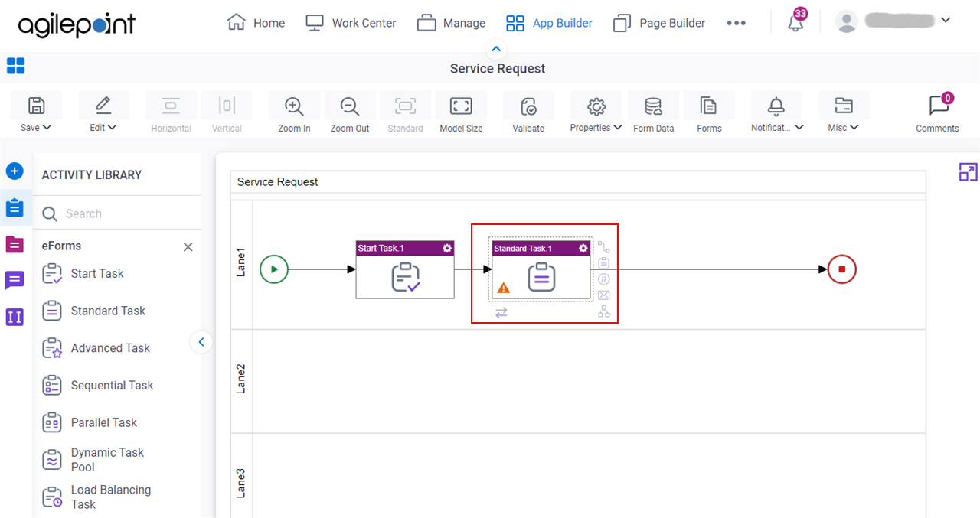Click the blue plus sidebar icon
Screen dimensions: 980x518
[15, 171]
